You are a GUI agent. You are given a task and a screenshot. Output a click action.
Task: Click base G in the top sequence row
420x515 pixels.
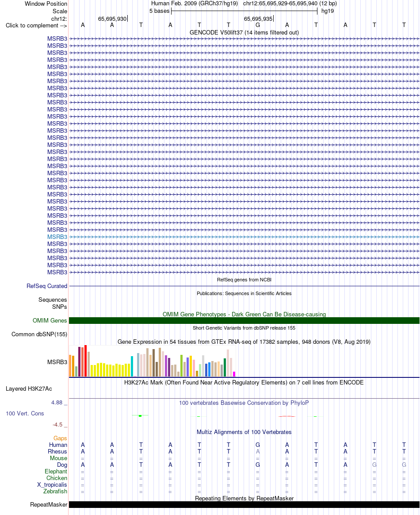(x=258, y=25)
